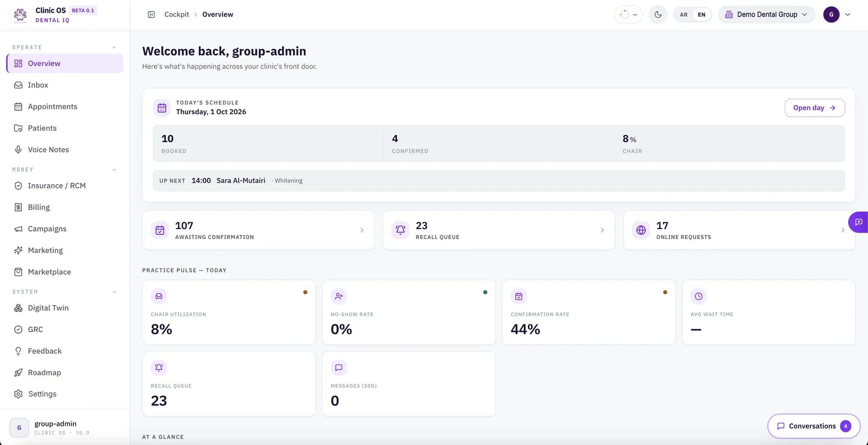
Task: Click the Roadmap rocket icon
Action: 18,373
